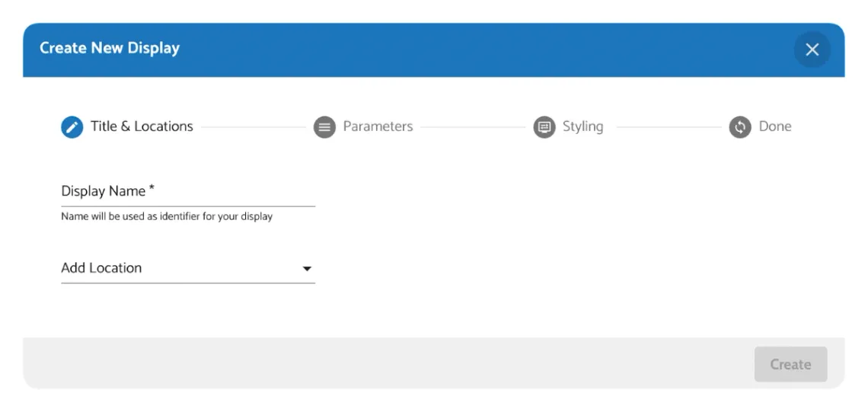Click the Create New Display header title
Screen dimensions: 868x412
point(110,48)
